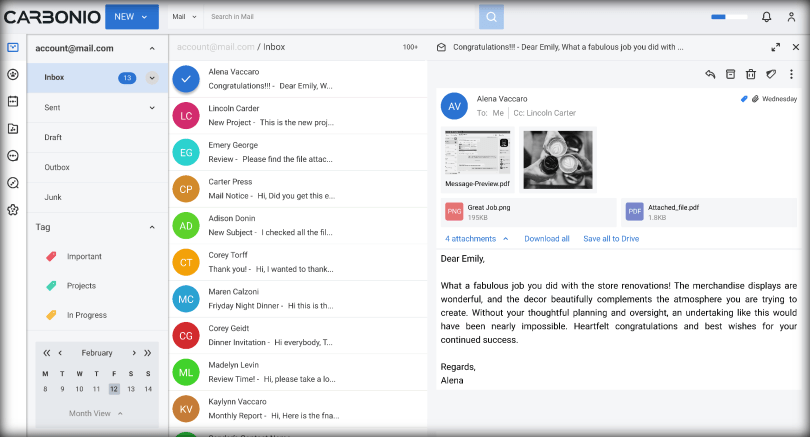Click Download all attachments link
This screenshot has height=437, width=810.
pyautogui.click(x=547, y=239)
